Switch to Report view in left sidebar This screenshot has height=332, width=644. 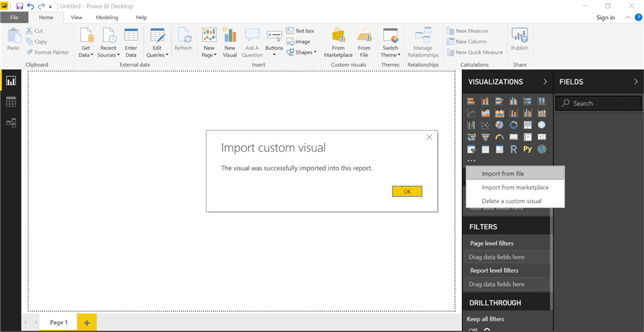[x=11, y=81]
